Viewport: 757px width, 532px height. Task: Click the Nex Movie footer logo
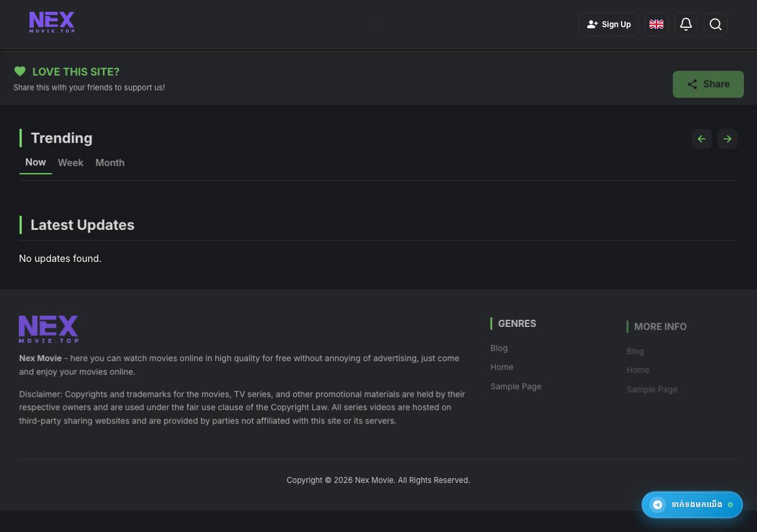(48, 329)
